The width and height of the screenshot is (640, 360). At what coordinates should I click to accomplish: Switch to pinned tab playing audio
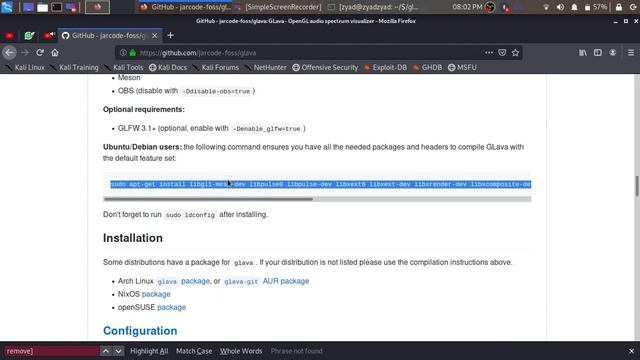click(49, 36)
